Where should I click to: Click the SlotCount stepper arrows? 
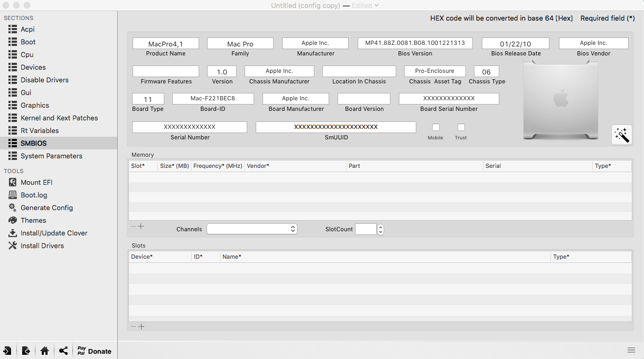point(380,229)
